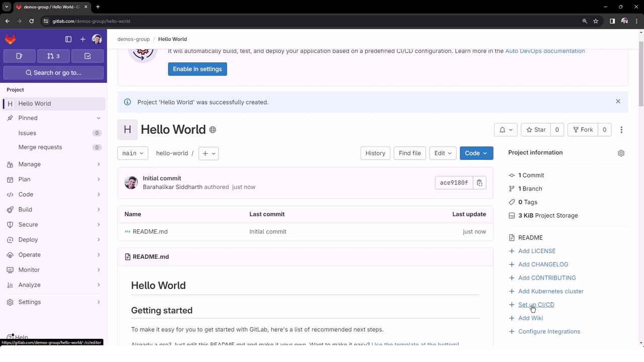Click the GitLab fox logo

tap(10, 39)
